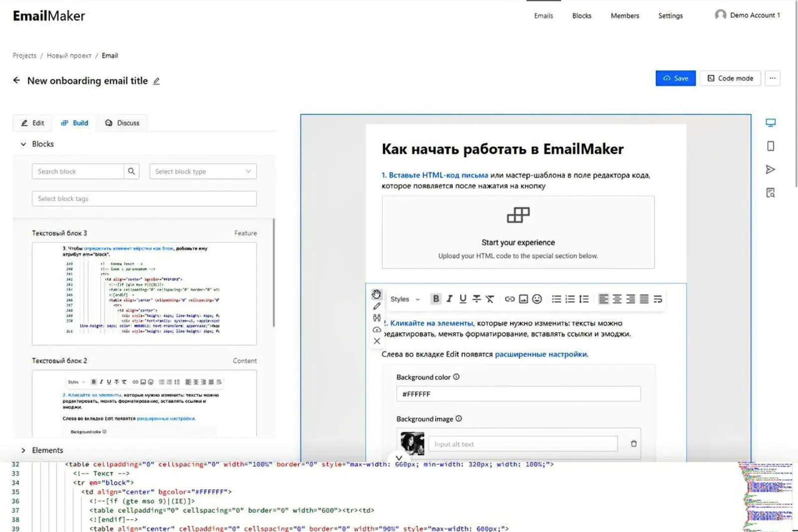798x532 pixels.
Task: Save the email
Action: tap(676, 78)
